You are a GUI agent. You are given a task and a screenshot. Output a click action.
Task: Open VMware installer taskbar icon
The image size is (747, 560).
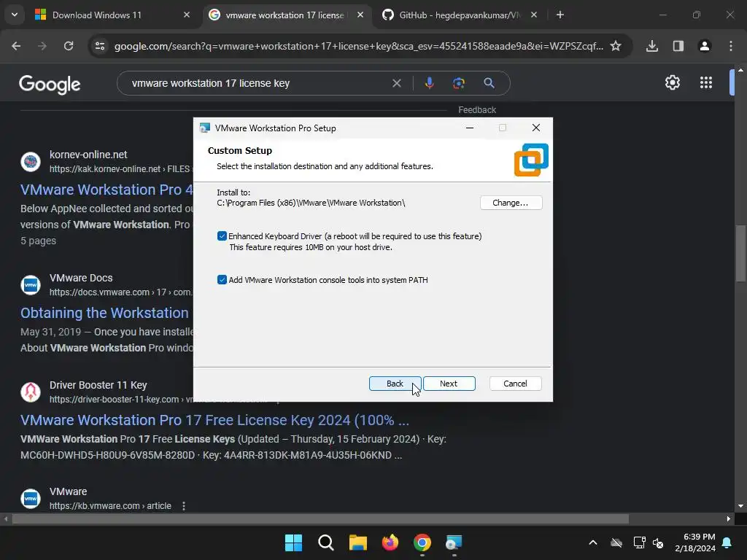[x=454, y=542]
